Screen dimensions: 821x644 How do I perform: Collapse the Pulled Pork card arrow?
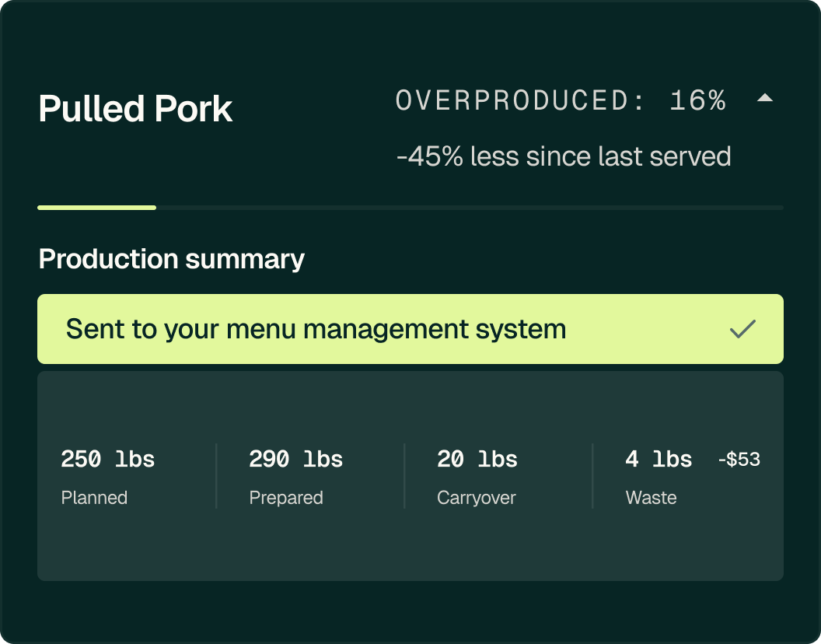coord(765,99)
